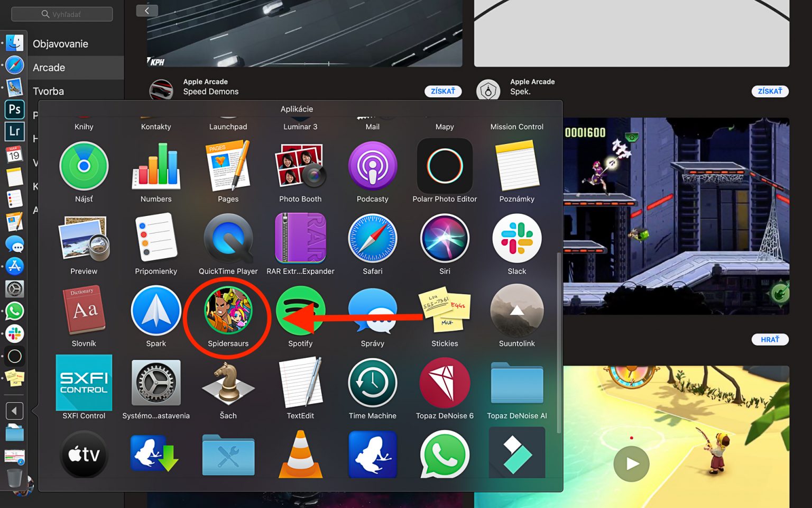Open Pripomienky reminders app
This screenshot has height=508, width=812.
click(x=156, y=239)
